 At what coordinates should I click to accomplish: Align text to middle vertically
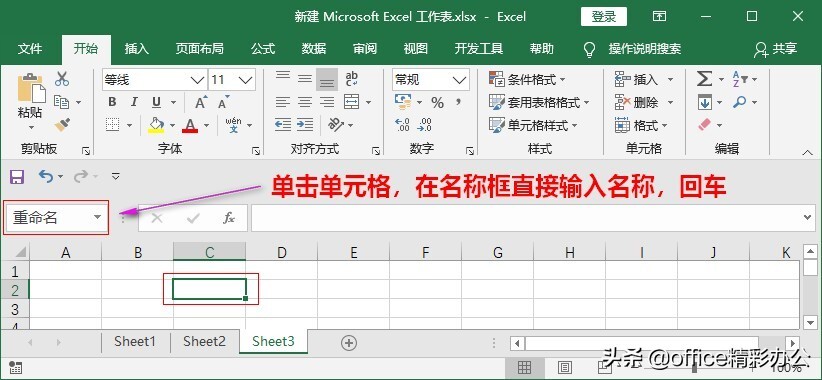coord(305,79)
